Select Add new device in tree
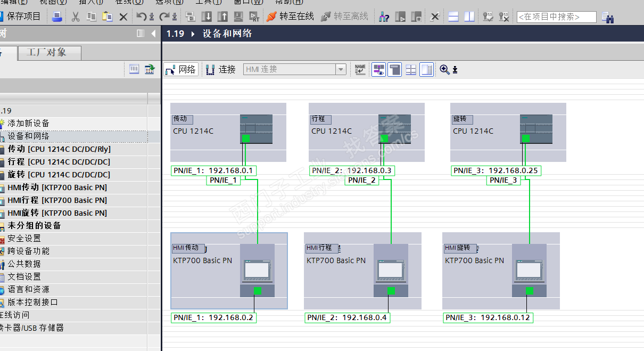 [x=28, y=123]
